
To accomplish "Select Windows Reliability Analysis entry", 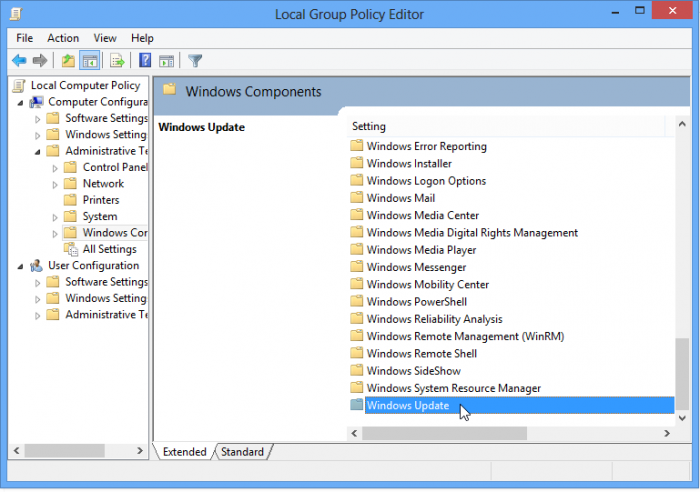I will point(434,318).
